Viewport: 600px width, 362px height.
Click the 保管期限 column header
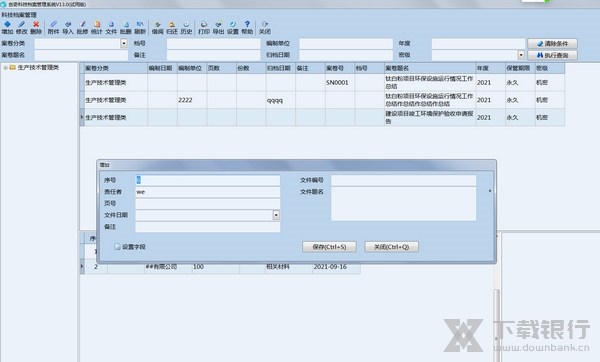click(x=520, y=68)
